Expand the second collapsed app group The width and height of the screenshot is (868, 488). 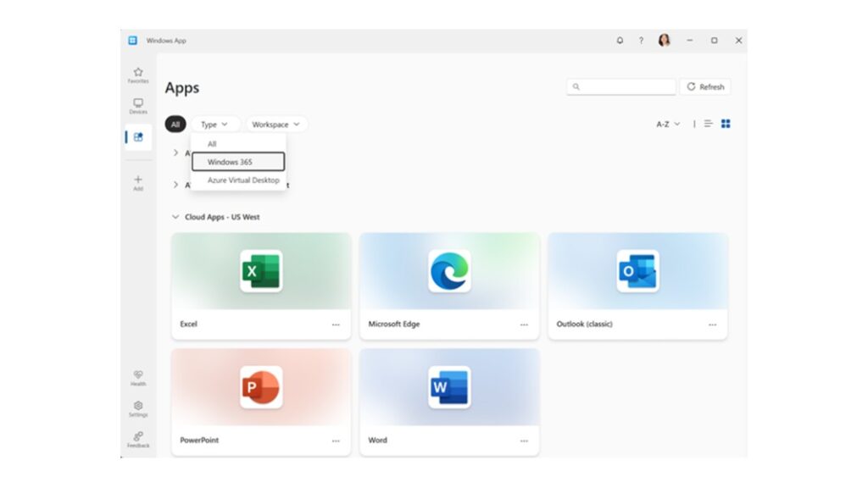click(x=175, y=185)
